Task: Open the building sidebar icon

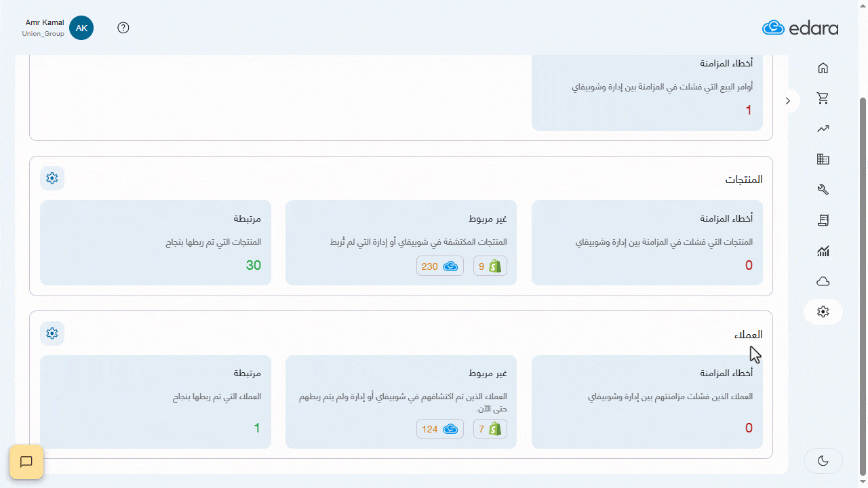Action: (823, 159)
